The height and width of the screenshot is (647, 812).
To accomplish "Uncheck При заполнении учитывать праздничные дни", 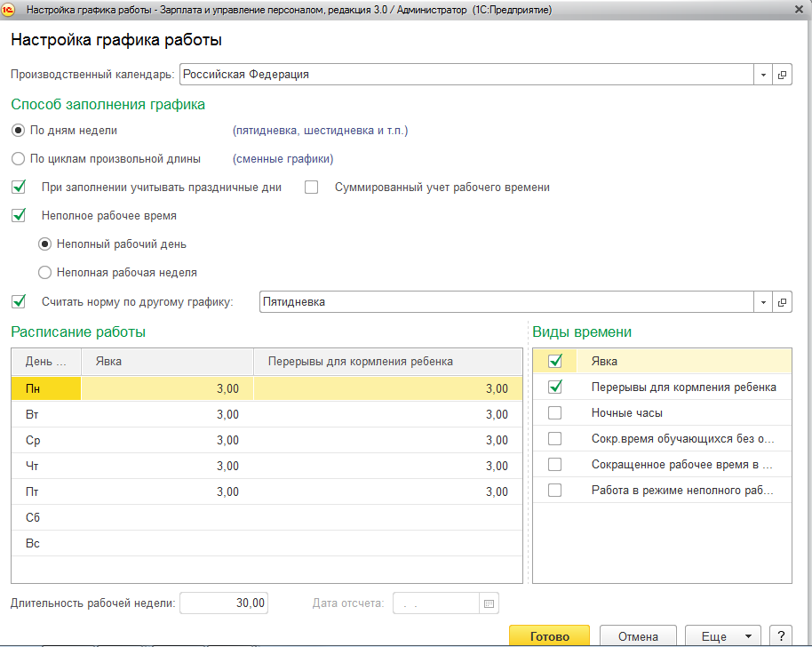I will [19, 188].
